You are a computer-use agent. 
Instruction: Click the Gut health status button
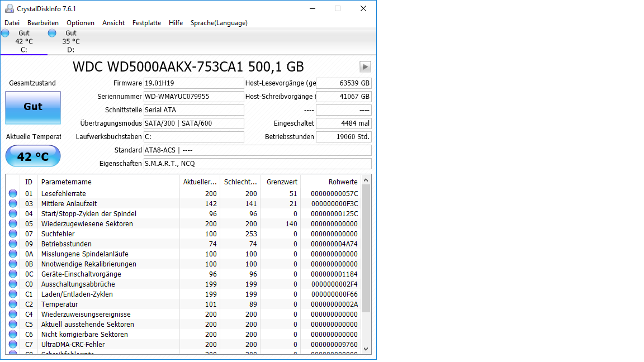(x=33, y=107)
